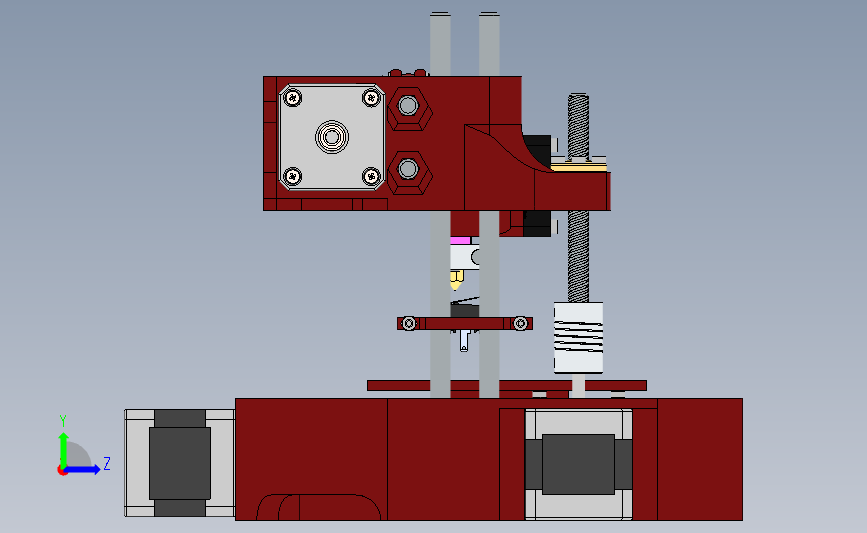Click the green Y axis of the orientation triad

coord(63,449)
